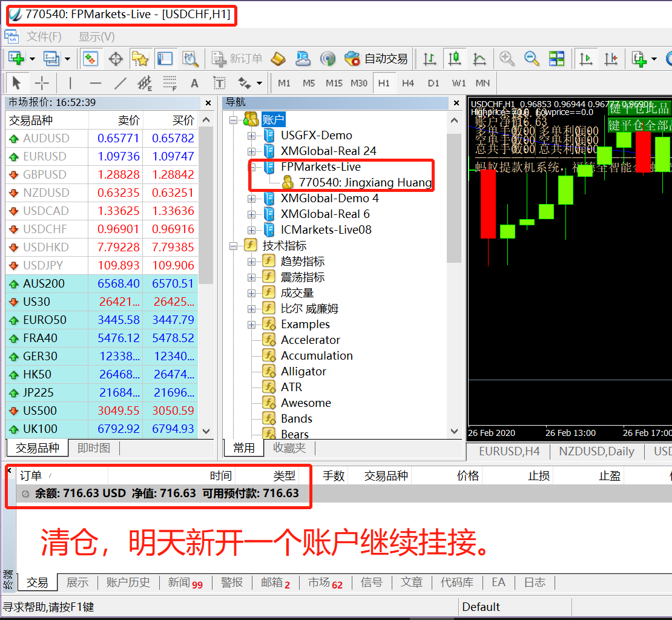The height and width of the screenshot is (620, 672).
Task: Collapse the 账户 accounts tree node
Action: click(234, 120)
